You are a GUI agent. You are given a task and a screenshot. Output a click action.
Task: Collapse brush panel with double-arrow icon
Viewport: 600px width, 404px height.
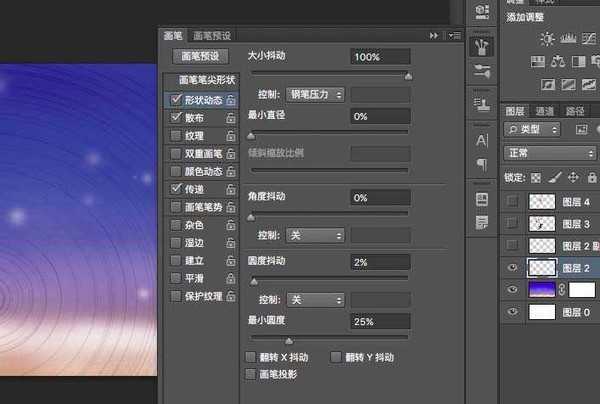coord(434,36)
